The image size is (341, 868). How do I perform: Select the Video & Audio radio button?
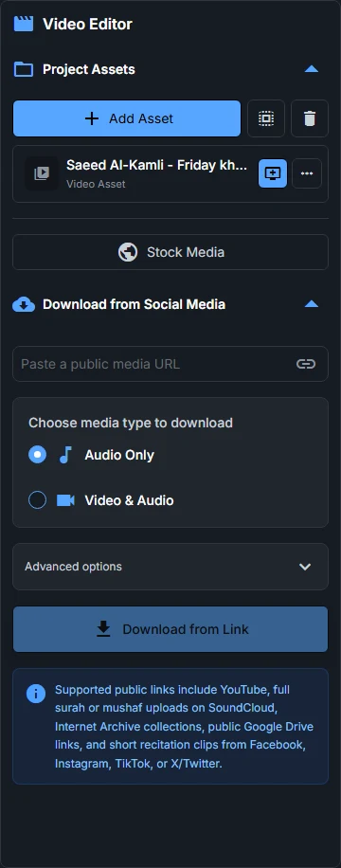pyautogui.click(x=38, y=500)
